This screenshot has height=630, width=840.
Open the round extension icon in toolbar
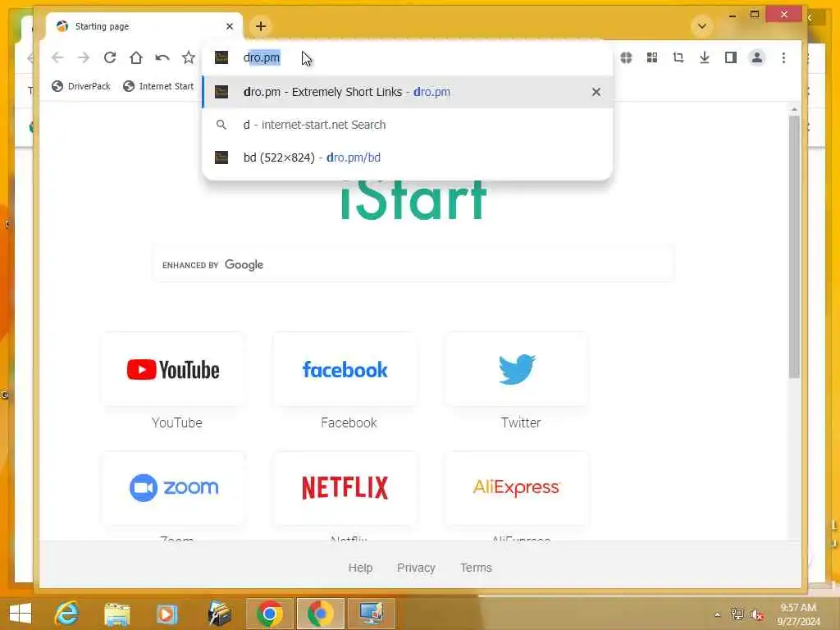click(x=626, y=57)
